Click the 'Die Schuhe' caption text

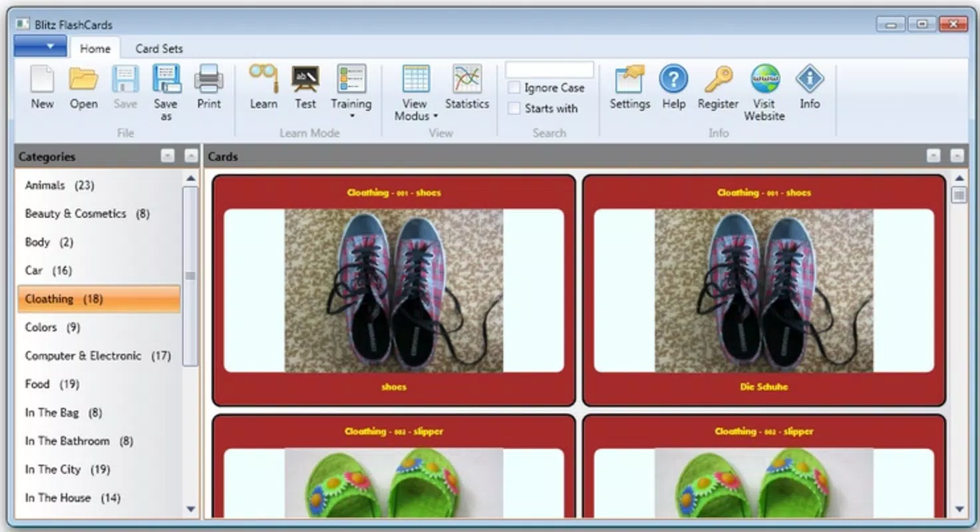(764, 386)
